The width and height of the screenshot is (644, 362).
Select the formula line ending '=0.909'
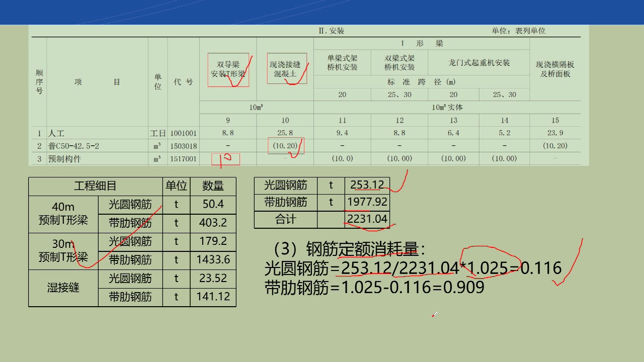pyautogui.click(x=374, y=287)
